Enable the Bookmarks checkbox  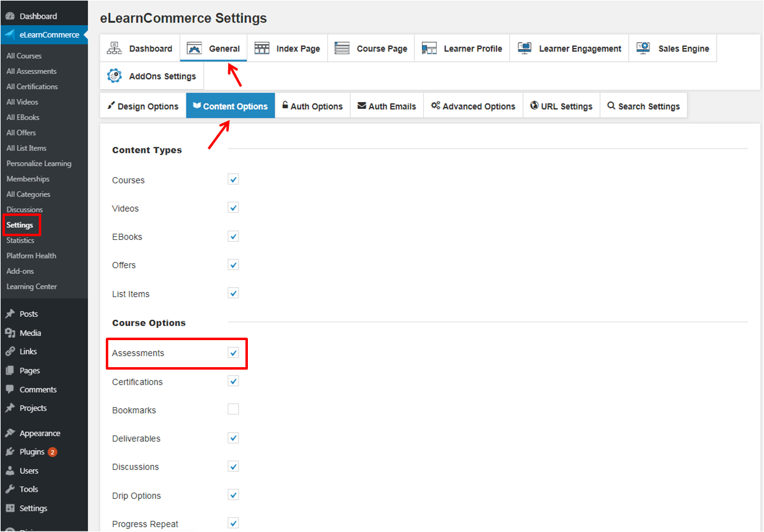click(233, 410)
